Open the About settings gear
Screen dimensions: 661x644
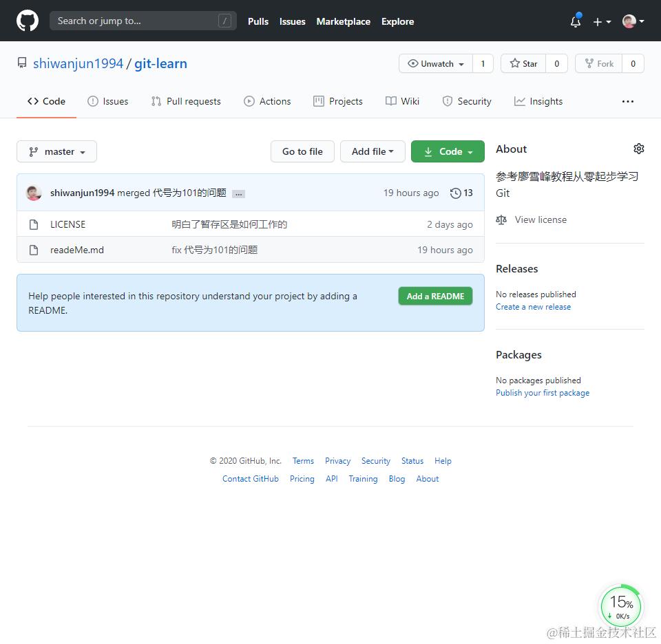pos(639,149)
